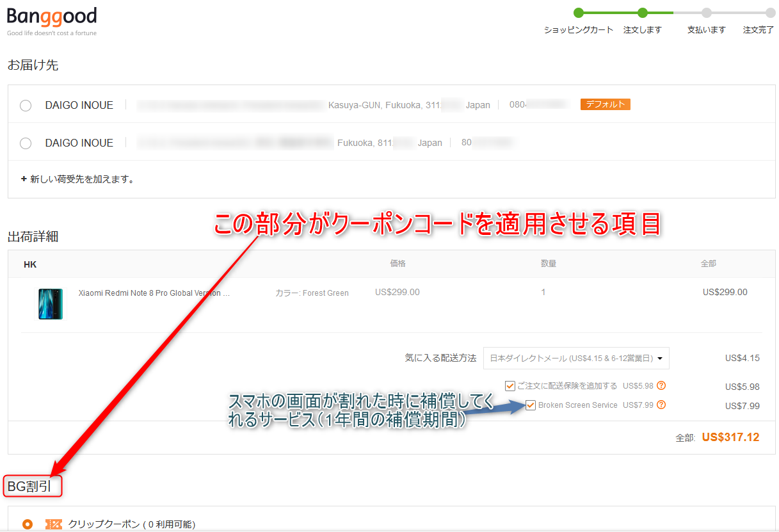This screenshot has height=532, width=779.
Task: Click the お届け先 heading
Action: point(33,65)
